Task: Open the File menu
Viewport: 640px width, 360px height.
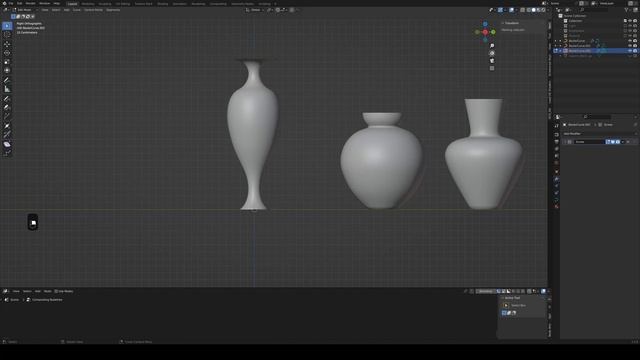Action: 11,3
